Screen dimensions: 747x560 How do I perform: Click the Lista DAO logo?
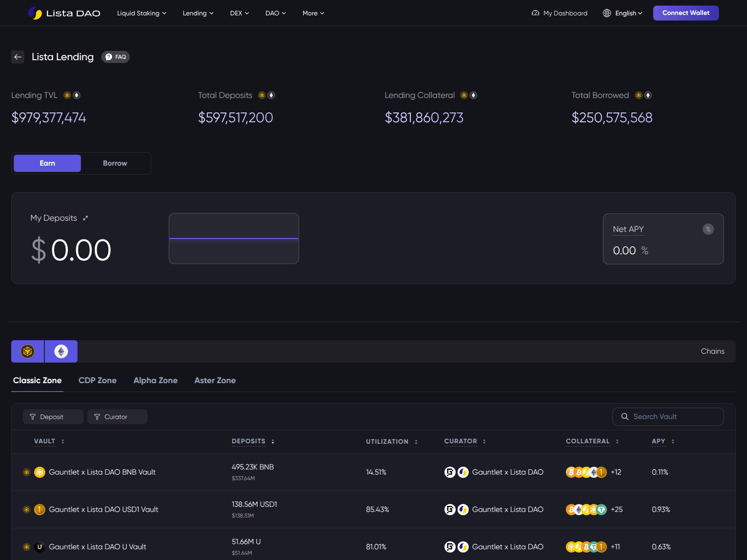pos(64,13)
